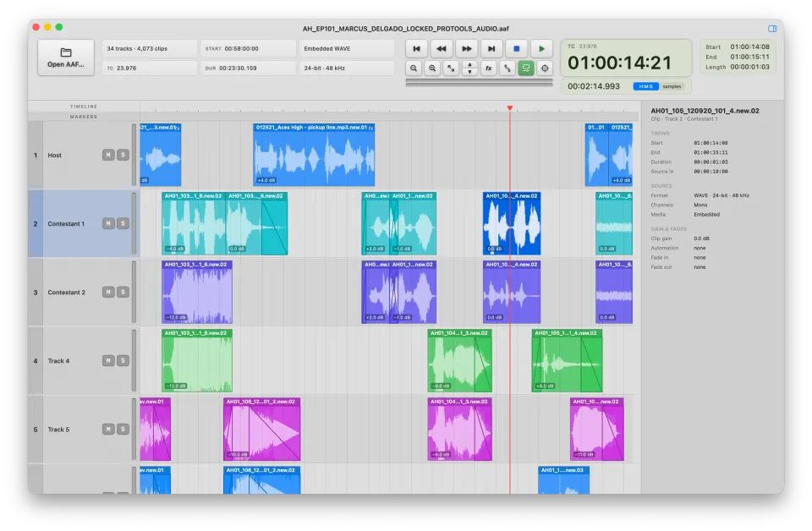This screenshot has width=812, height=531.
Task: Click the TC 23.976 field under track count
Action: (x=149, y=68)
